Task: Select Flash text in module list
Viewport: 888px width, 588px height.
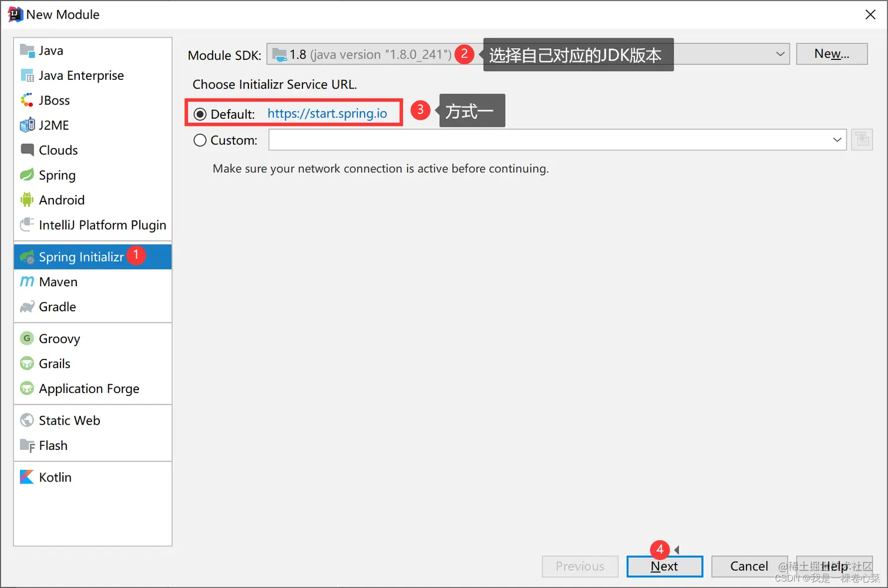Action: 53,445
